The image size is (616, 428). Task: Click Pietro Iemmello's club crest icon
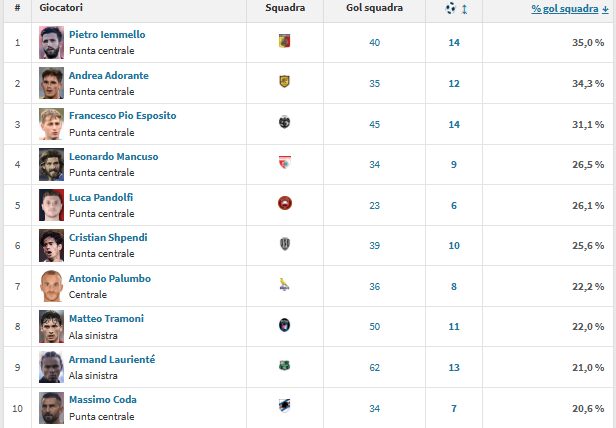285,42
